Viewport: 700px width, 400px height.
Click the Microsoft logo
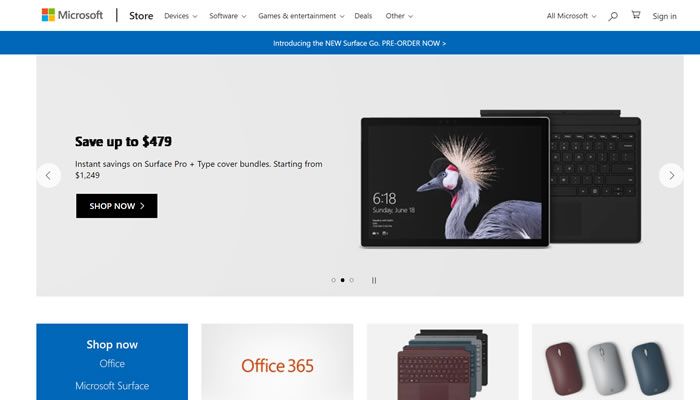[72, 15]
